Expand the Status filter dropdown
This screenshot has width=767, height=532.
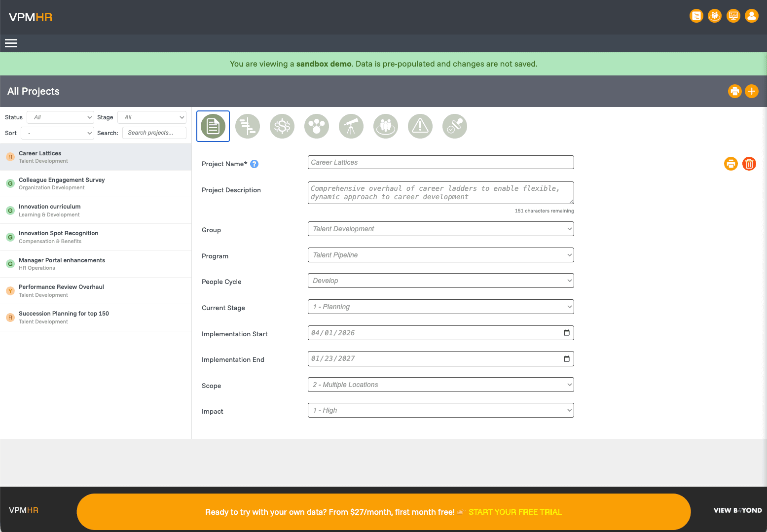click(60, 117)
